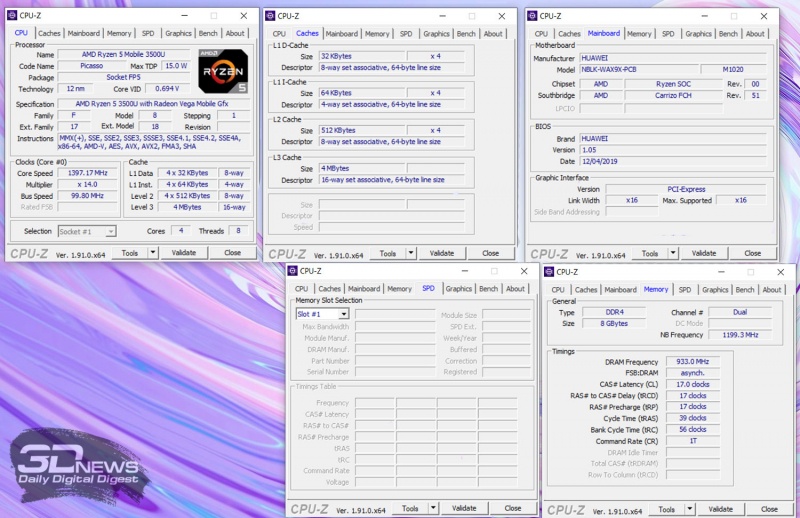Click the processor Name field AMD Ryzen 5 Mobile 3500U
Image resolution: width=800 pixels, height=518 pixels.
[123, 55]
